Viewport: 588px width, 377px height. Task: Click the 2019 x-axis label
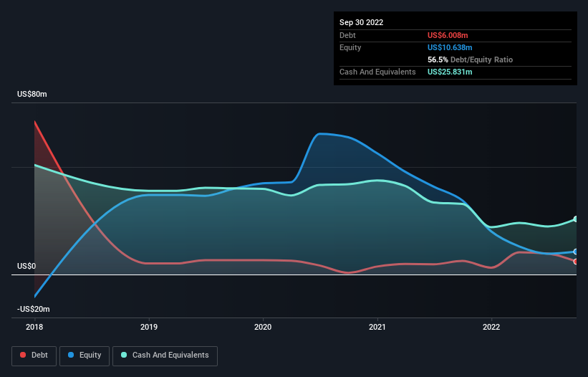[149, 327]
